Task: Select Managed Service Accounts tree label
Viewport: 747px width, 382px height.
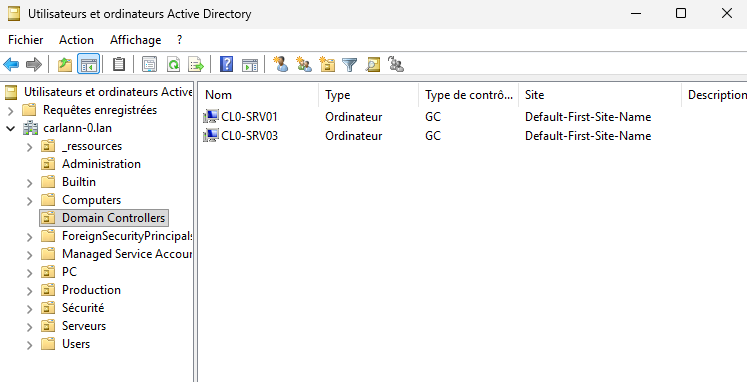Action: pos(127,254)
